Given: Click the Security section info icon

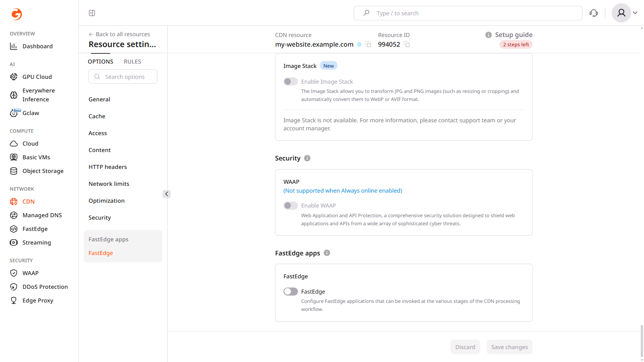Looking at the screenshot, I should coord(307,158).
